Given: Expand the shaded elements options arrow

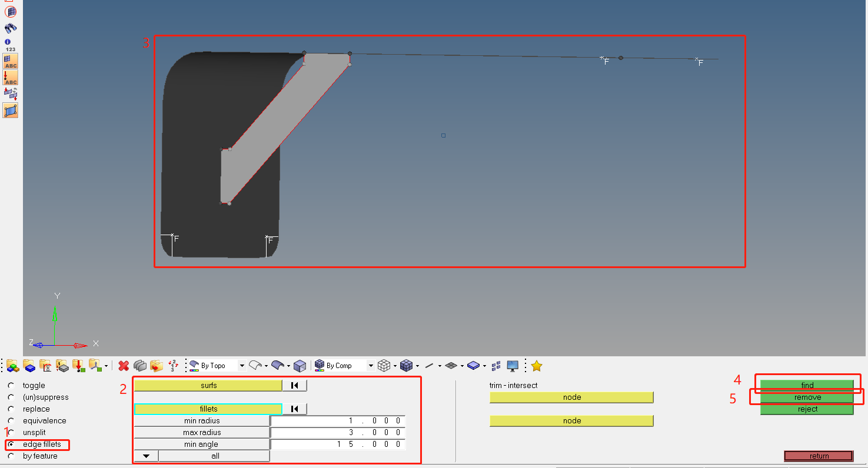Looking at the screenshot, I should tap(417, 366).
